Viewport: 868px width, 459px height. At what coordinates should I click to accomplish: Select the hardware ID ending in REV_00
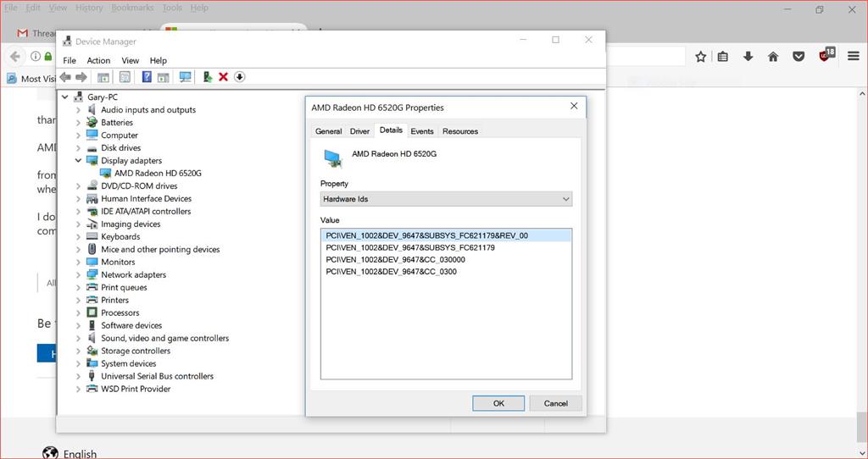point(446,235)
